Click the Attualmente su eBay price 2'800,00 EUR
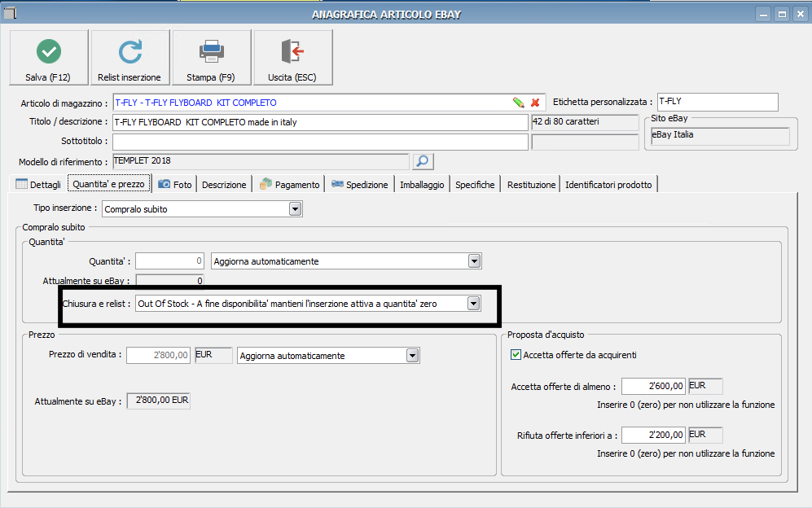 [159, 401]
